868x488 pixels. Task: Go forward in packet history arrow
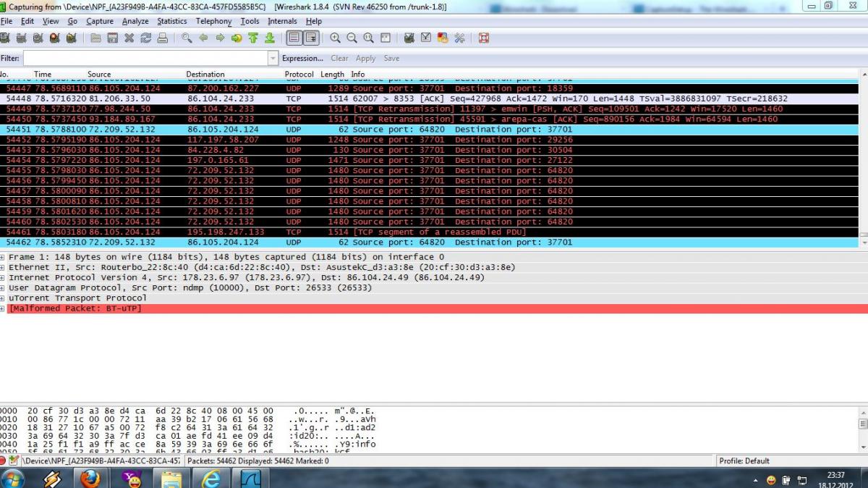220,38
